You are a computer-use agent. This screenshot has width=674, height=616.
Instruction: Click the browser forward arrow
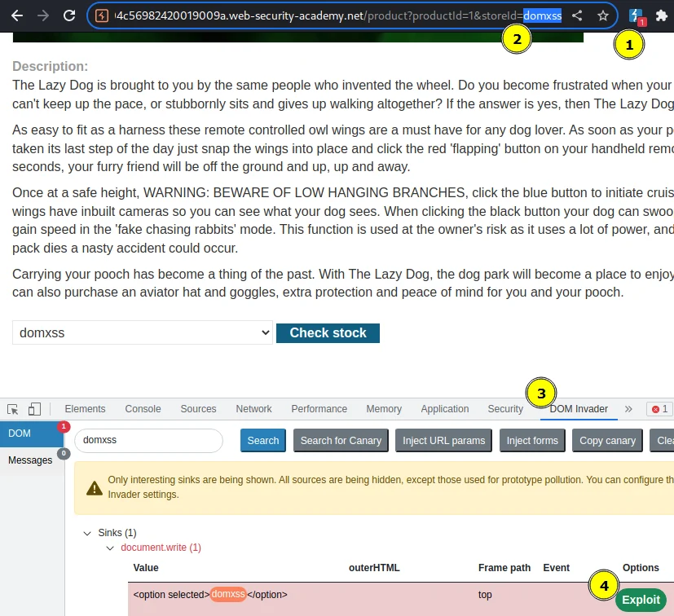click(x=43, y=16)
